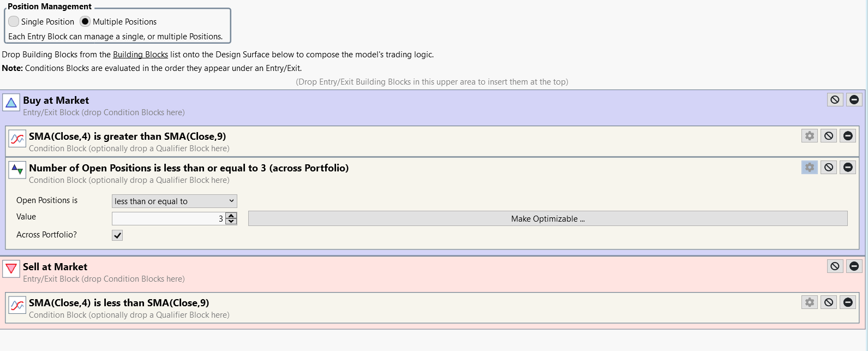Click the Buy at Market triangle icon
Screen dimensions: 868x351
pyautogui.click(x=11, y=103)
